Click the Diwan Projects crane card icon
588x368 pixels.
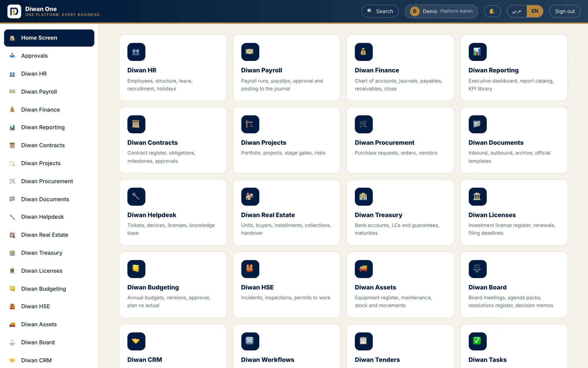250,124
